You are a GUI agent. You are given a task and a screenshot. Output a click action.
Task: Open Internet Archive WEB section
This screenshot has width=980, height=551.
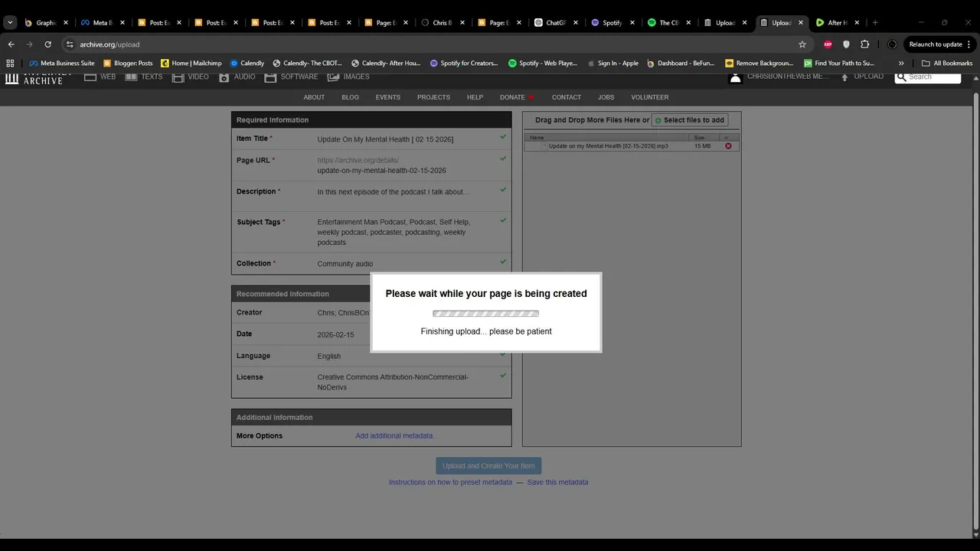(100, 77)
